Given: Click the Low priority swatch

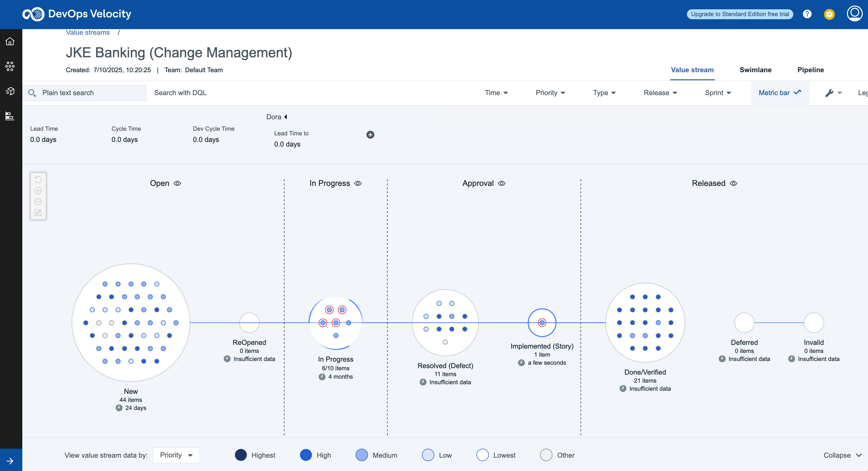Looking at the screenshot, I should click(x=428, y=455).
